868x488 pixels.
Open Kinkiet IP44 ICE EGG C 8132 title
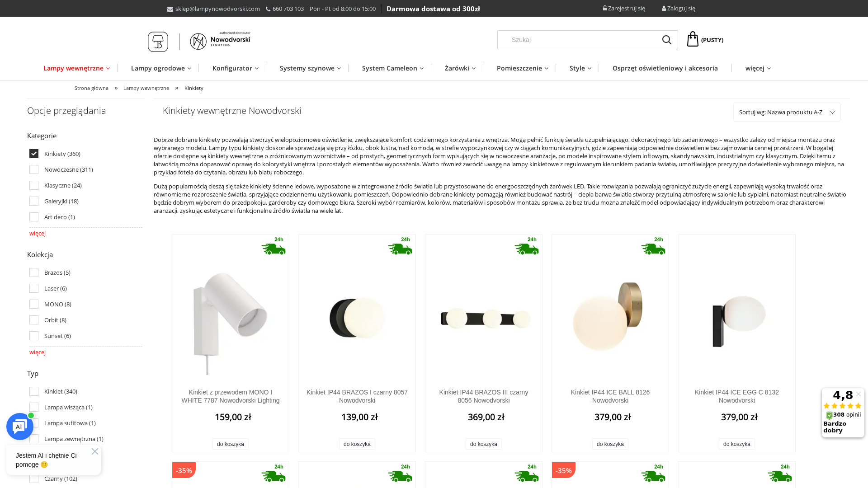[737, 396]
